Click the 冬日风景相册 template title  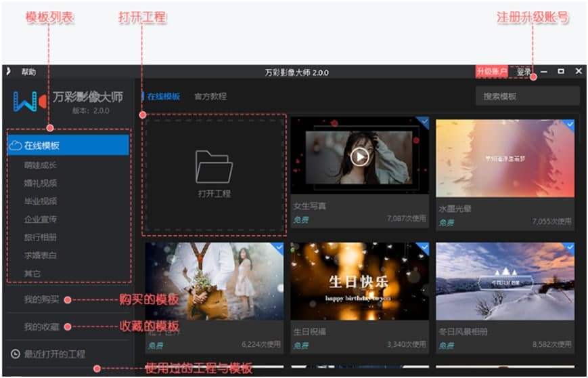[463, 331]
